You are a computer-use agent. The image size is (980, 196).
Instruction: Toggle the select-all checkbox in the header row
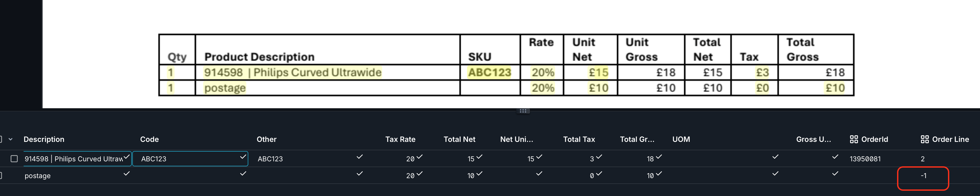[x=1, y=139]
